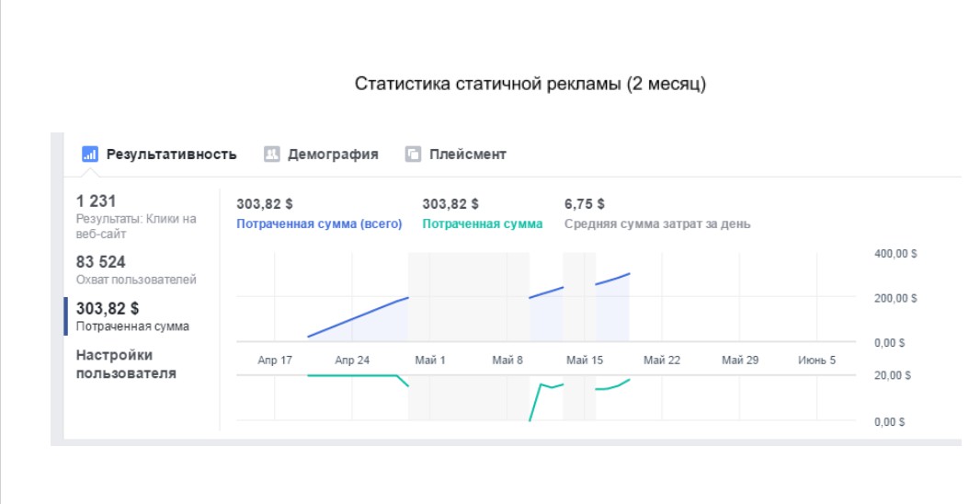This screenshot has width=980, height=504.
Task: Click the Апр 17 date marker
Action: click(275, 361)
